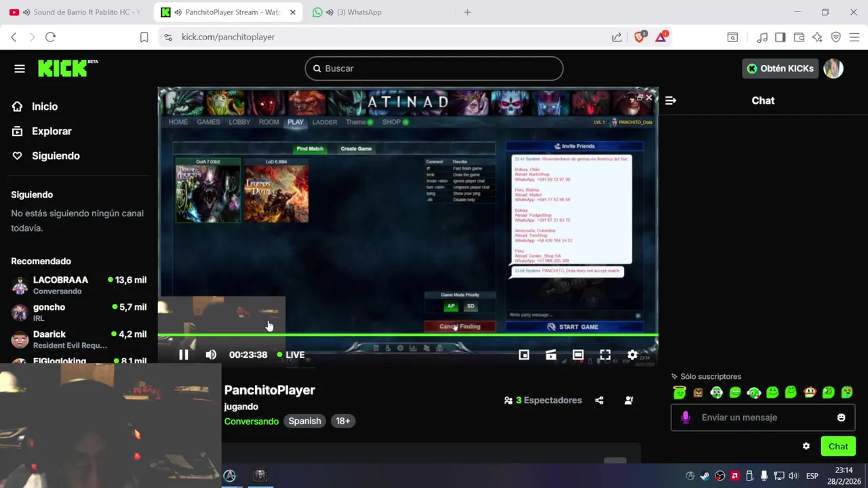Pause the live stream
The height and width of the screenshot is (488, 868).
click(184, 354)
